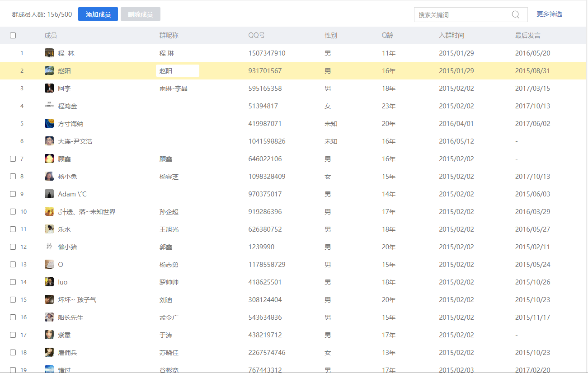Screen dimensions: 588x373
Task: Click nickname 罗帅帅
Action: coord(169,282)
